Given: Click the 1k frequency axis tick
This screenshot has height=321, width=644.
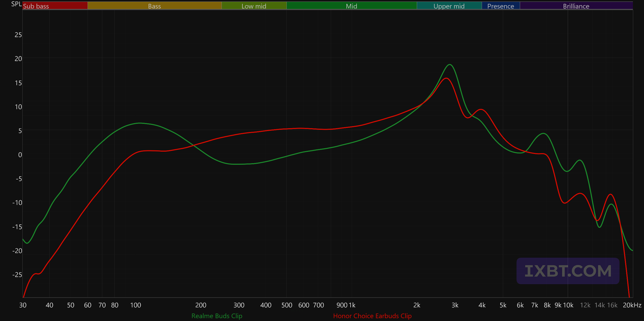Looking at the screenshot, I should coord(352,305).
